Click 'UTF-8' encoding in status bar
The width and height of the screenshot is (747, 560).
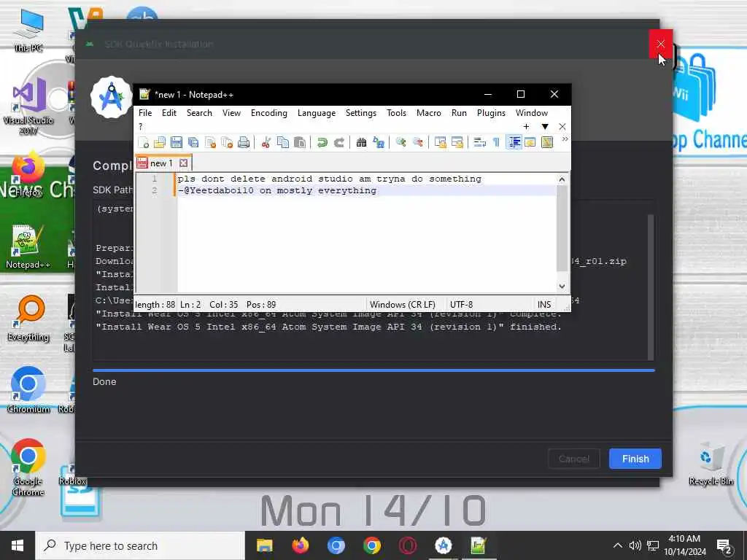pyautogui.click(x=461, y=305)
